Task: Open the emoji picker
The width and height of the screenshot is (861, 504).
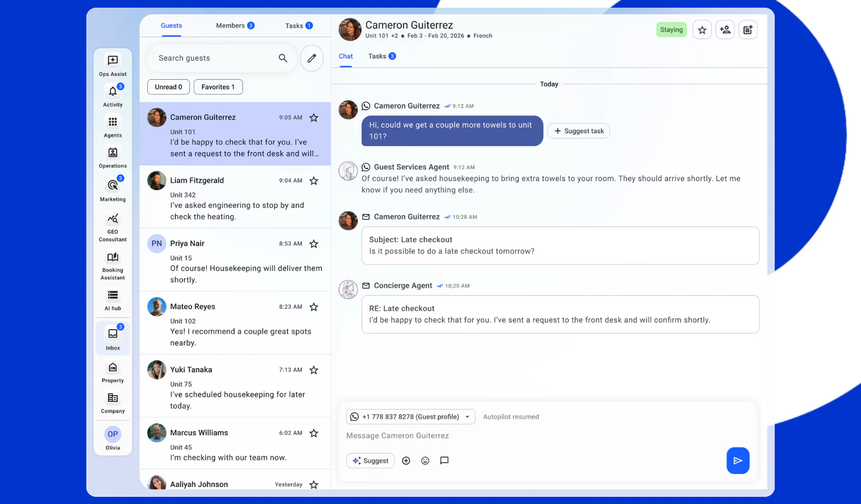Action: pos(425,461)
